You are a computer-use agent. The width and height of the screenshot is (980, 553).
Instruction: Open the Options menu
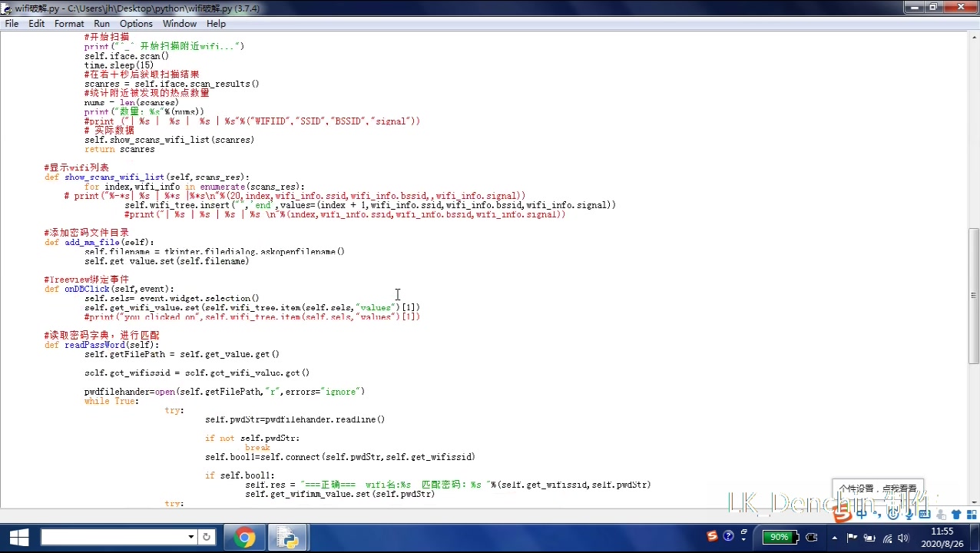click(136, 24)
